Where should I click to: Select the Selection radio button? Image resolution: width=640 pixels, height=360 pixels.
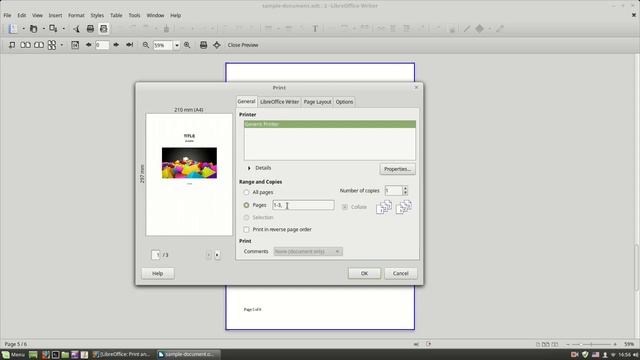tap(246, 218)
